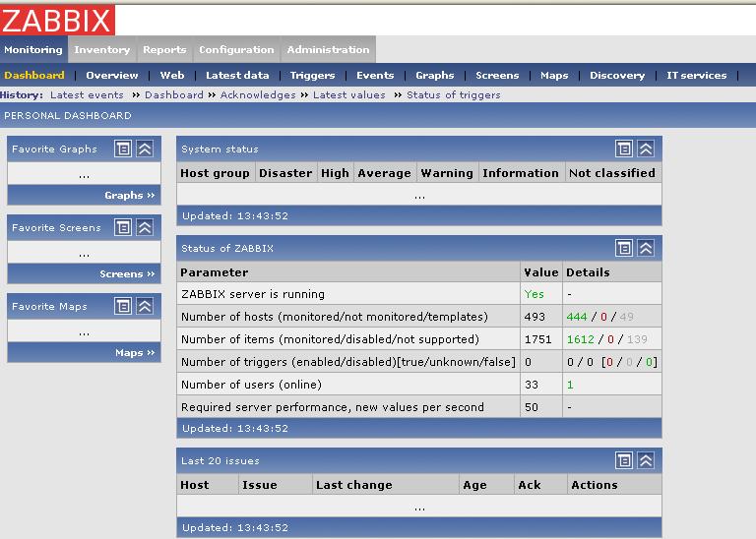Screen dimensions: 756x539
Task: Open Status of ZABBIX widget menu icon
Action: point(624,248)
